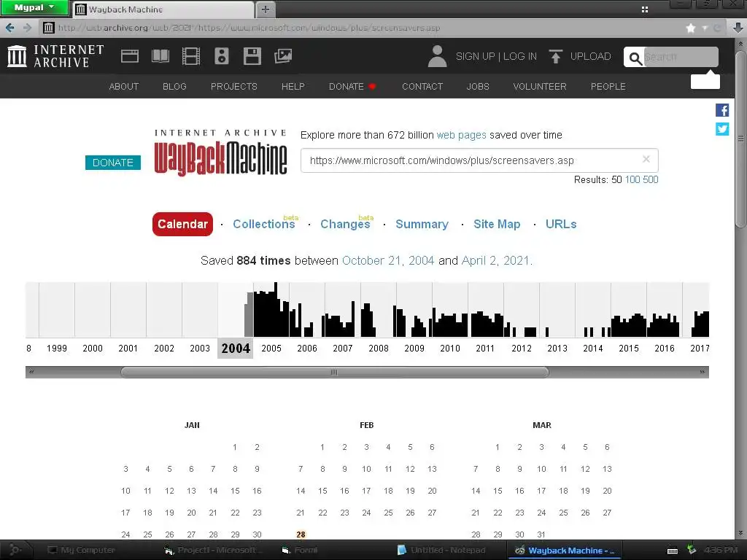Open the BLOG menu item

[x=174, y=86]
